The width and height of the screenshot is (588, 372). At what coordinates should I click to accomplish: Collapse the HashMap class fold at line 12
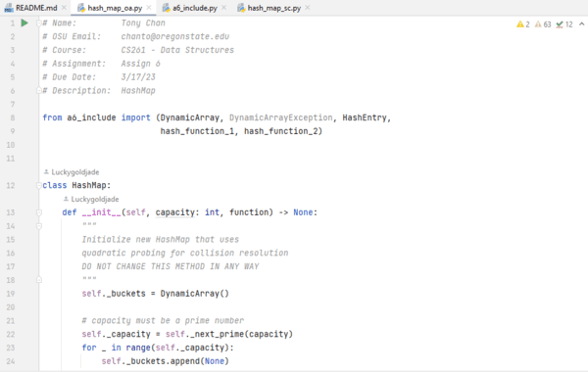pos(38,185)
